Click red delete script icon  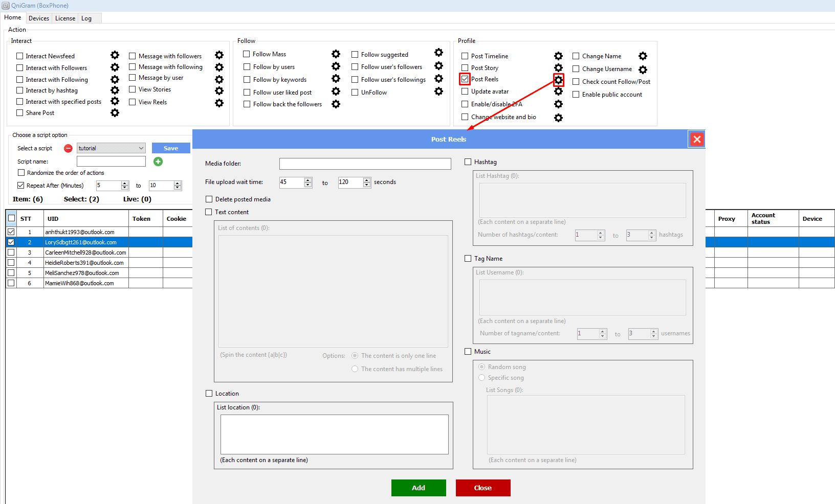68,148
